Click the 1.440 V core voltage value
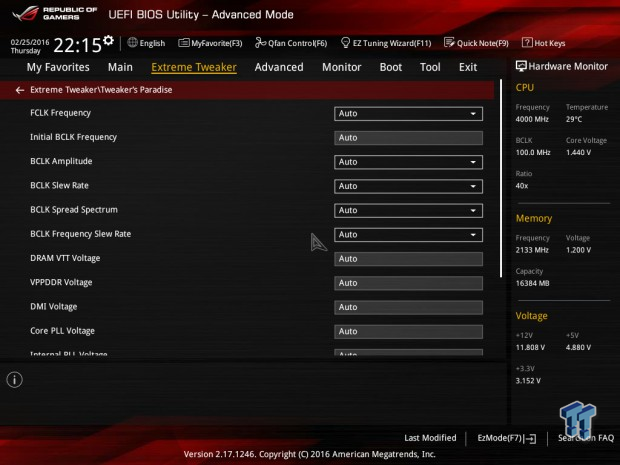This screenshot has width=620, height=465. pyautogui.click(x=578, y=153)
